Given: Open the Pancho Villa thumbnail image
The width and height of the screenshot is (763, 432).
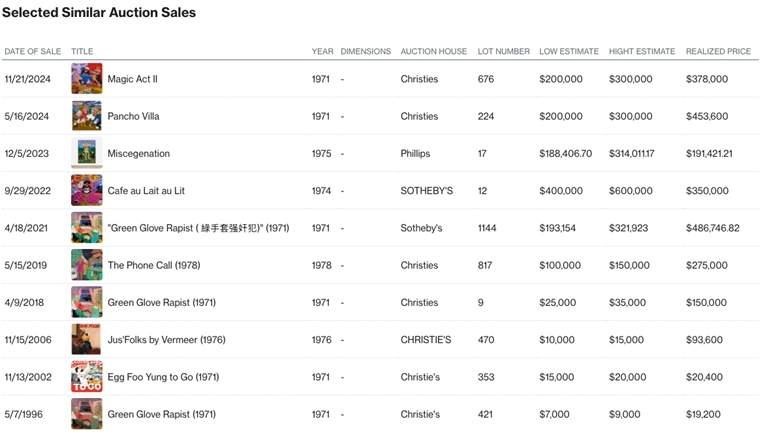Looking at the screenshot, I should click(x=87, y=116).
